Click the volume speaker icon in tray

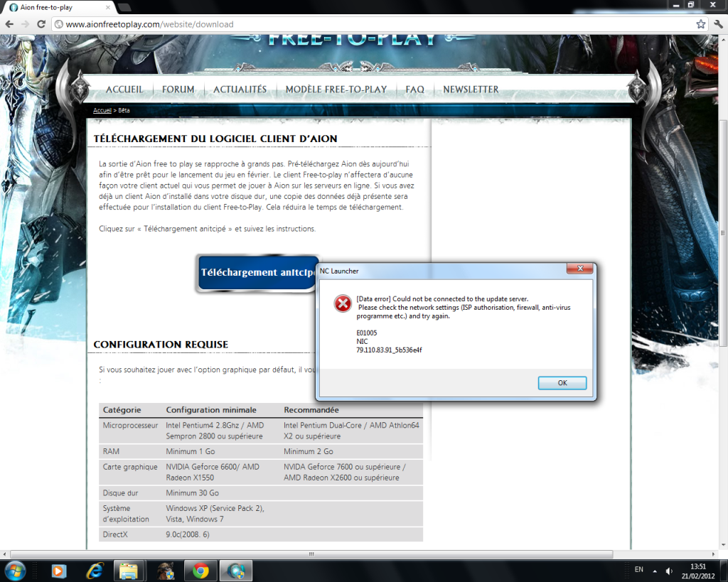[669, 571]
